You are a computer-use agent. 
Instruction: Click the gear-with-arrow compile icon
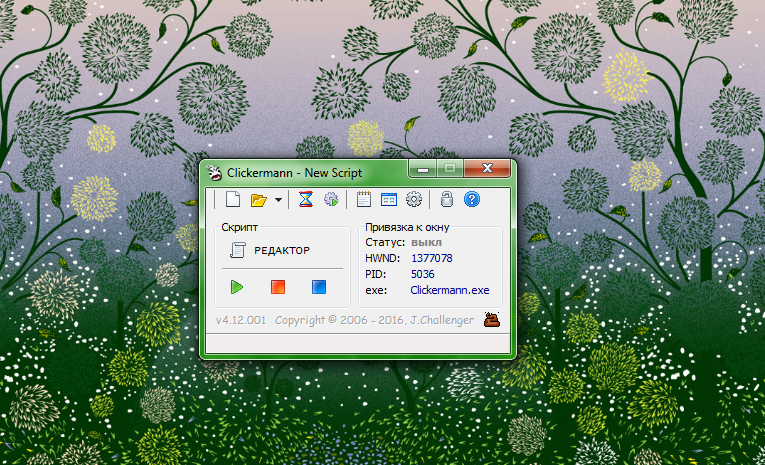click(331, 200)
